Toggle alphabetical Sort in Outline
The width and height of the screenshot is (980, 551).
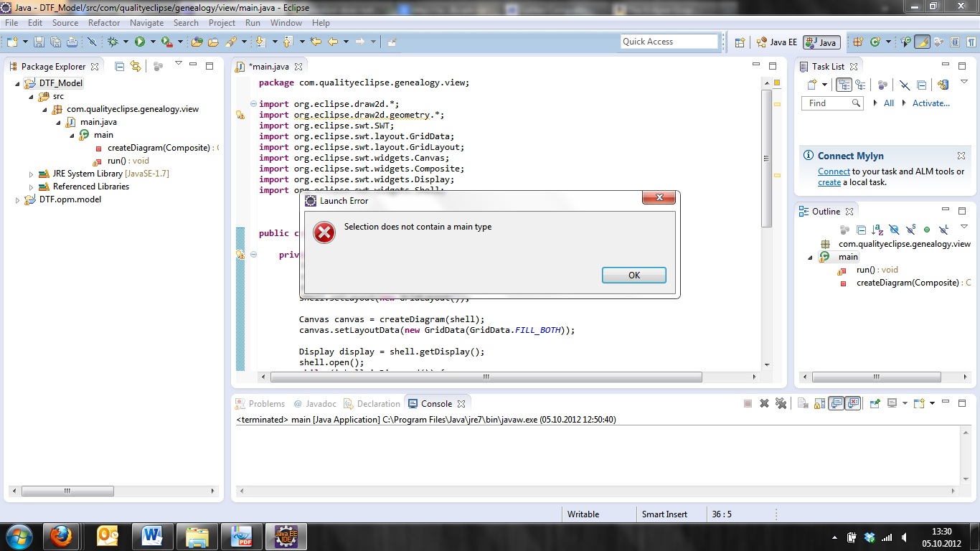click(877, 230)
